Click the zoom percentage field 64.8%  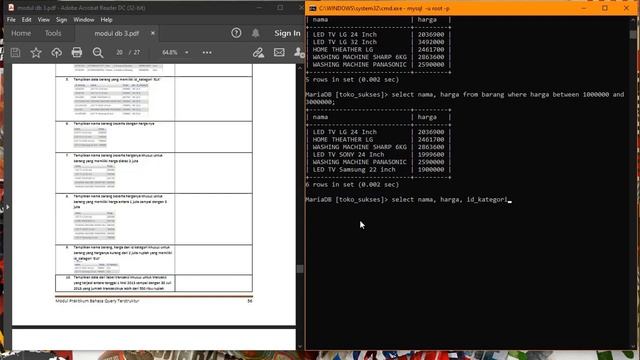click(170, 52)
